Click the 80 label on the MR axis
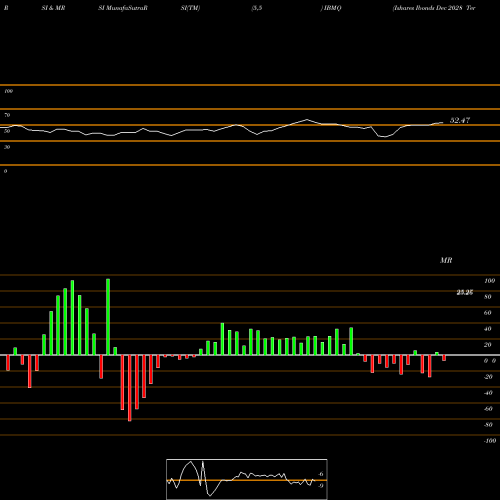 [488, 297]
